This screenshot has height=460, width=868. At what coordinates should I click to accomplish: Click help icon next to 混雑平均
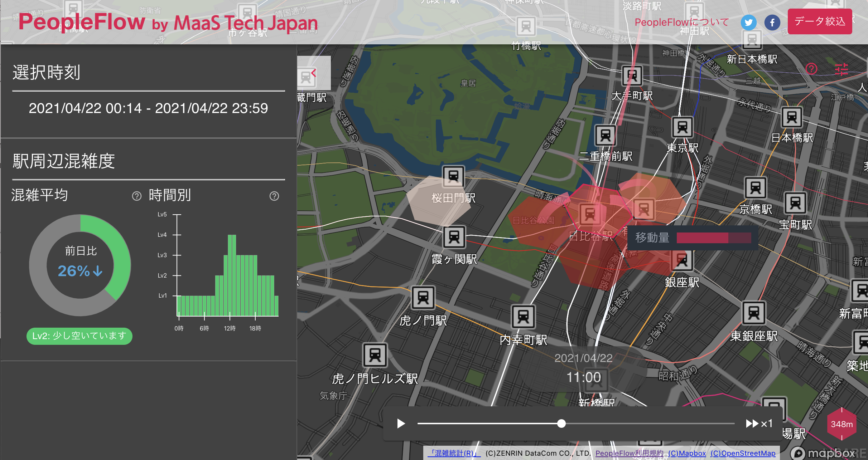point(136,196)
